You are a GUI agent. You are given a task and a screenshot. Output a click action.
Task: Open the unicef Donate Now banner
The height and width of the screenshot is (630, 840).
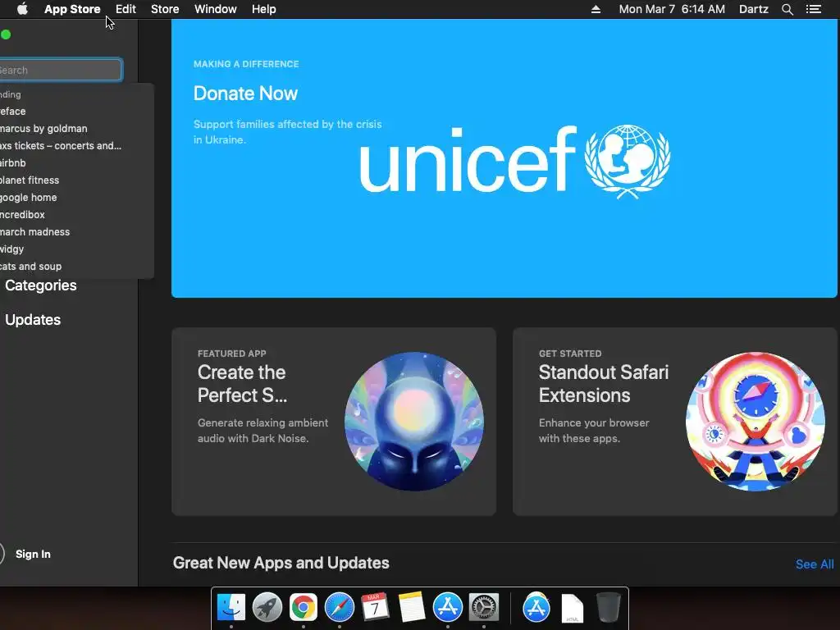click(504, 158)
